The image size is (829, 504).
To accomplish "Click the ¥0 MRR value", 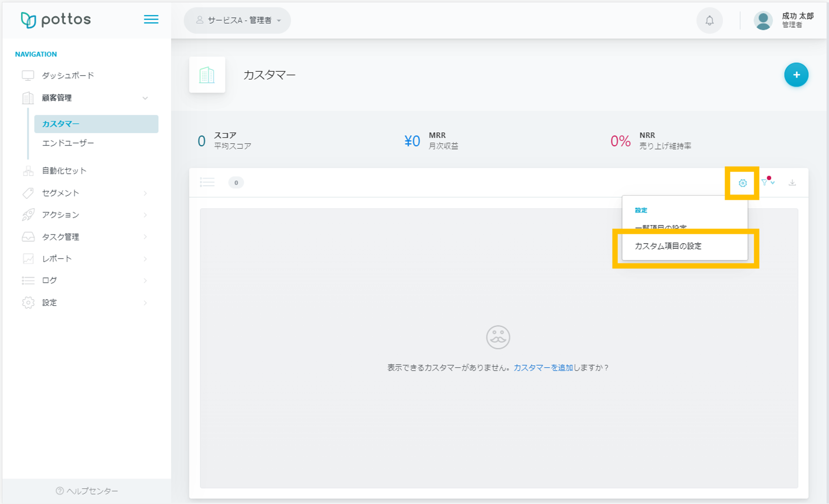I will click(412, 141).
